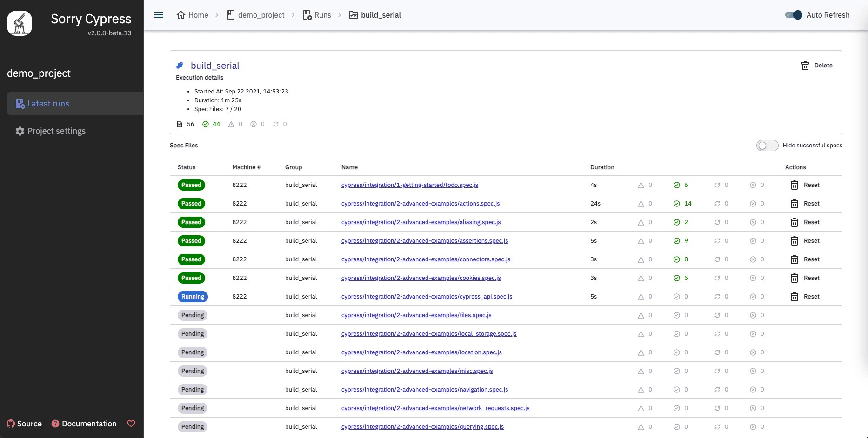Open the files.spec.js spec link

tap(416, 315)
